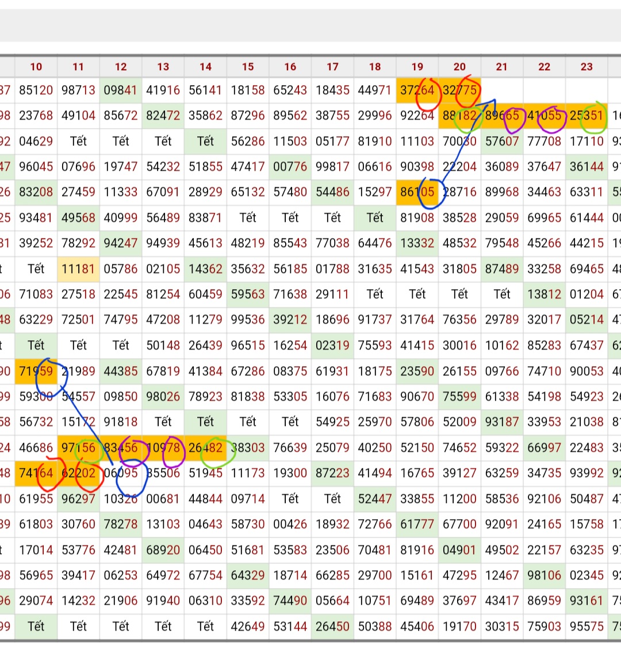This screenshot has height=672, width=621.
Task: Select the cell 85283
Action: (545, 345)
